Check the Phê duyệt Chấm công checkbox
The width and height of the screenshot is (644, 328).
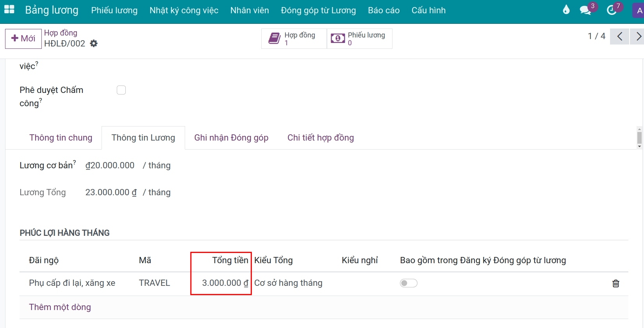(x=121, y=90)
